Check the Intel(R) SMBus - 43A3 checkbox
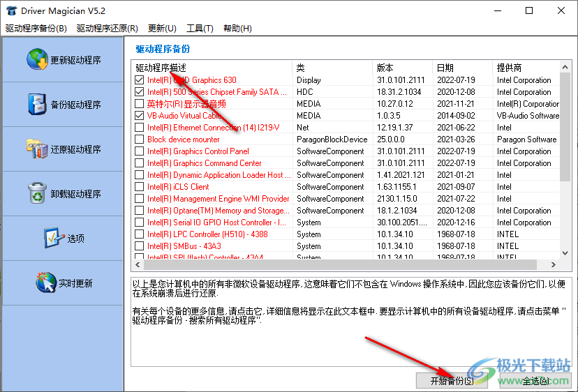The image size is (578, 392). point(140,246)
